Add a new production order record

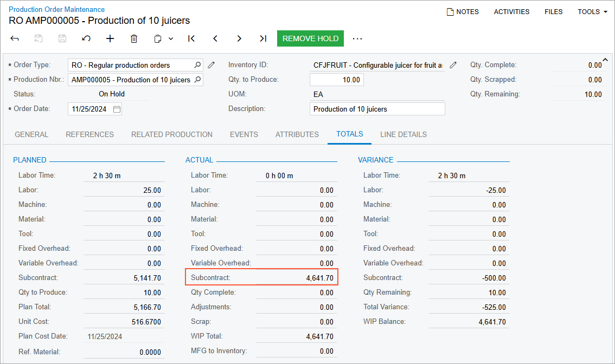coord(110,38)
